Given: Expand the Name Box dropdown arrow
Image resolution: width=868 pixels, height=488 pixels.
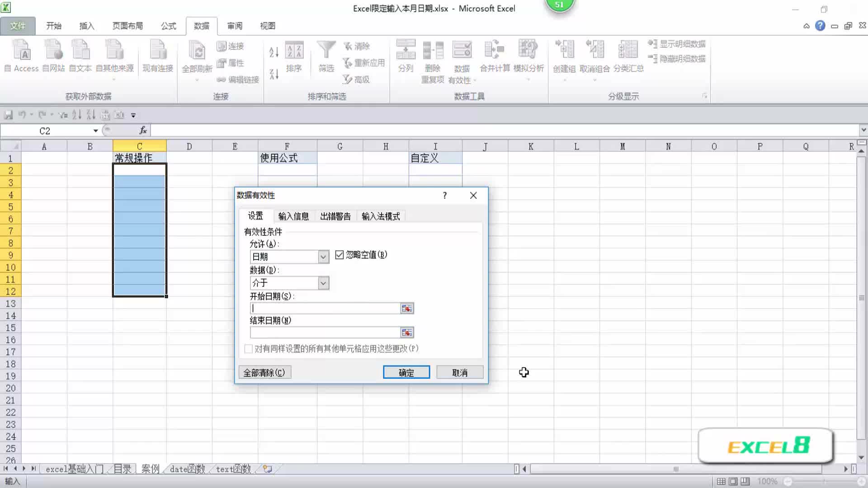Looking at the screenshot, I should point(95,131).
